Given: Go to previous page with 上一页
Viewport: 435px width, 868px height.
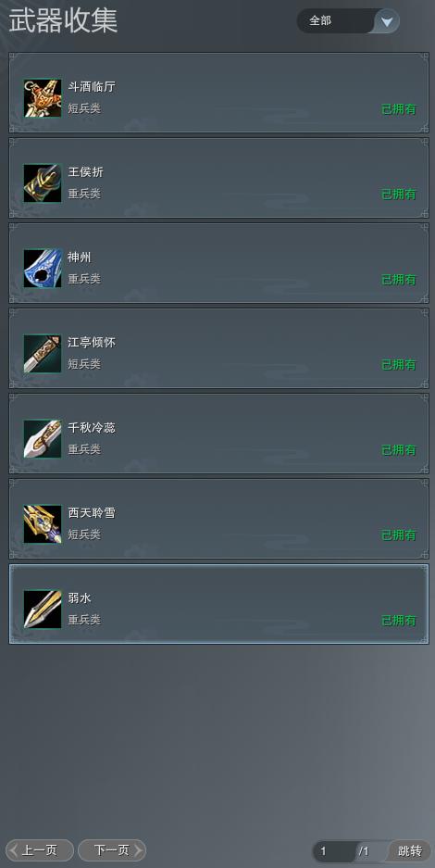Looking at the screenshot, I should (x=39, y=850).
